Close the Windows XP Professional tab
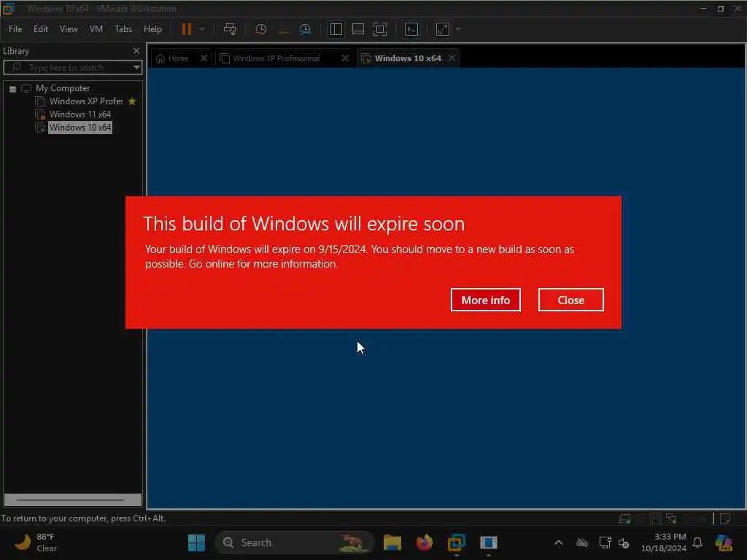 tap(345, 58)
